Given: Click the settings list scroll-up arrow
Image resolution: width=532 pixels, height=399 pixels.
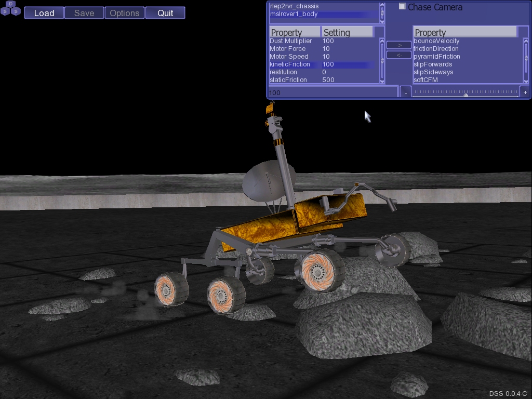Looking at the screenshot, I should 382,41.
